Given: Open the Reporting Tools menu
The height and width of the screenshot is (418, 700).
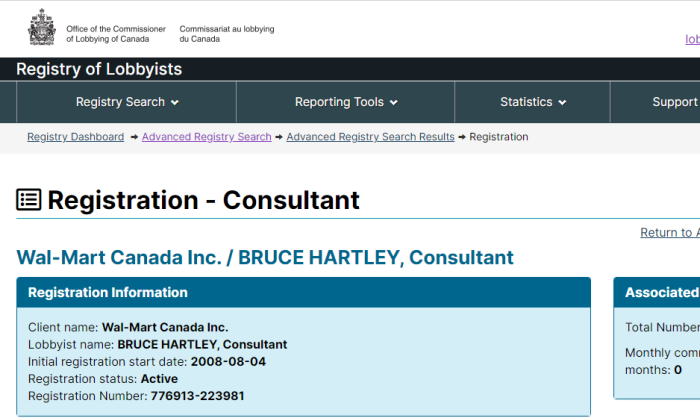Looking at the screenshot, I should click(x=346, y=102).
